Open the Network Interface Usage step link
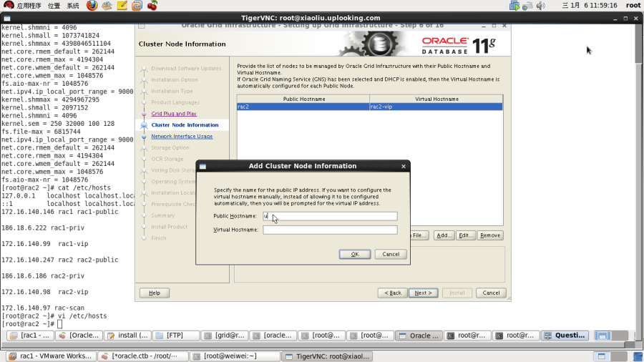 click(x=182, y=136)
